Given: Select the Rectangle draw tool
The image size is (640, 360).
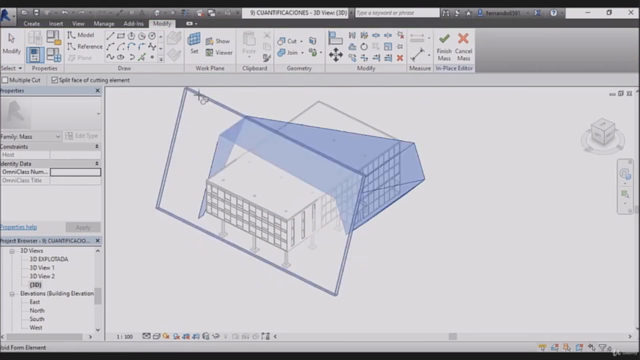Looking at the screenshot, I should pyautogui.click(x=121, y=36).
